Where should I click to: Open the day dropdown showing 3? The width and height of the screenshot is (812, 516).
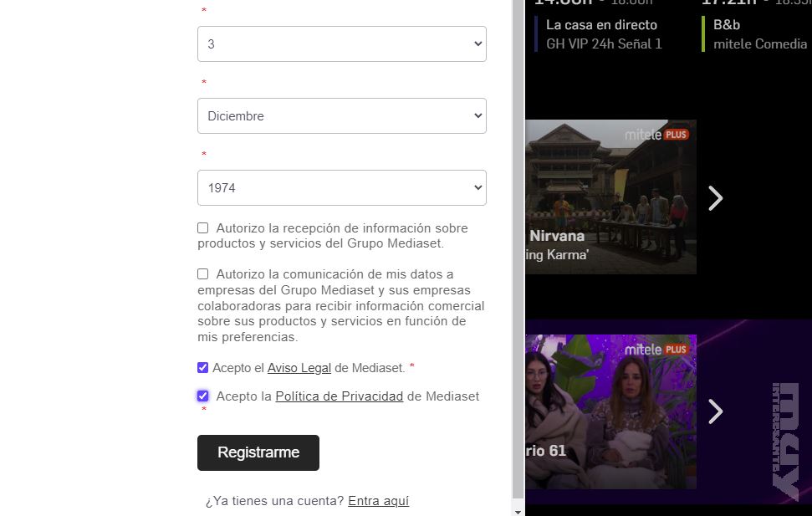coord(341,43)
